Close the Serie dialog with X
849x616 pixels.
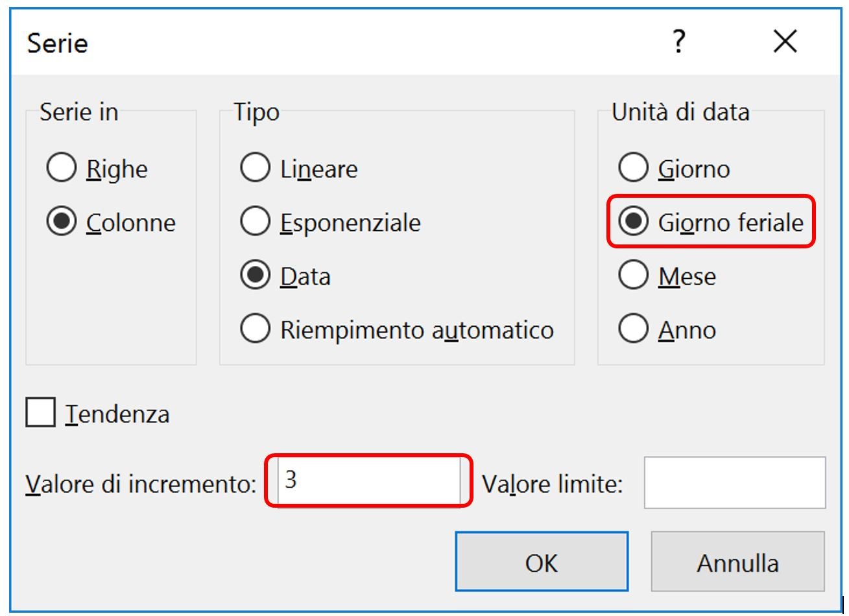(785, 42)
